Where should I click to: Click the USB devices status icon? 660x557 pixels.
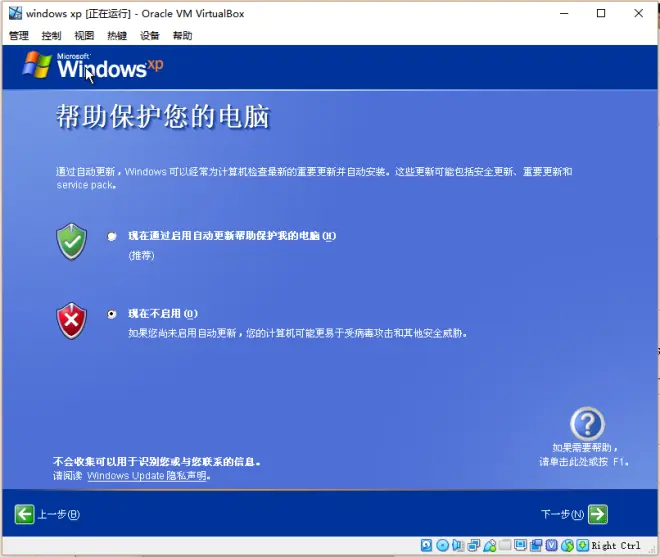click(x=490, y=546)
